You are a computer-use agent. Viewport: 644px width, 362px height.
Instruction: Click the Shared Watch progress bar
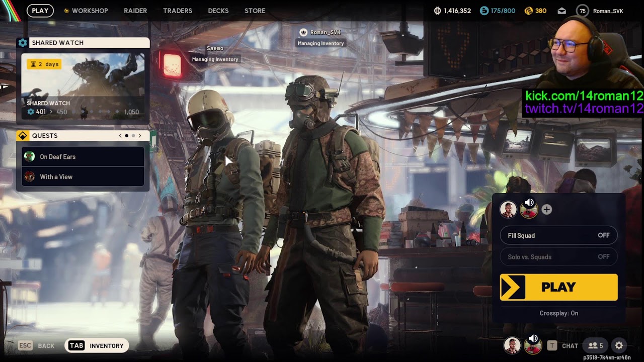point(96,112)
